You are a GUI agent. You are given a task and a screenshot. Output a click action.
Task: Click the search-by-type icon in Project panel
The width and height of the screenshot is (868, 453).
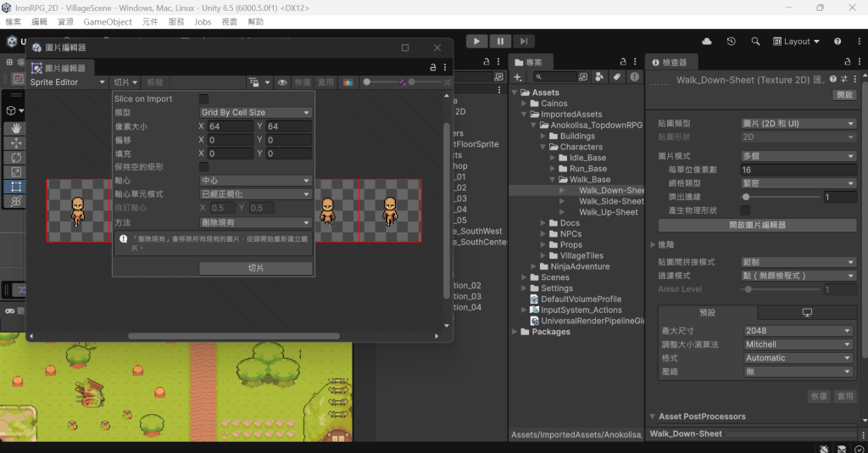599,77
